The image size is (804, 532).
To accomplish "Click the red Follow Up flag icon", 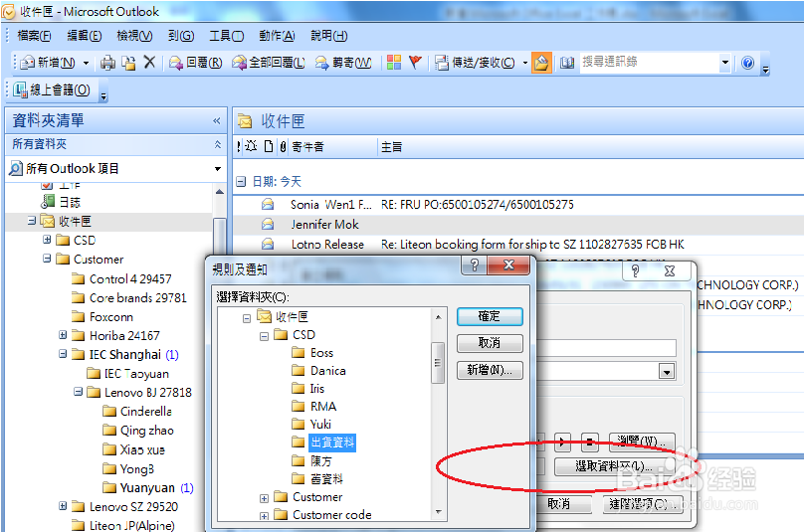I will pyautogui.click(x=415, y=63).
